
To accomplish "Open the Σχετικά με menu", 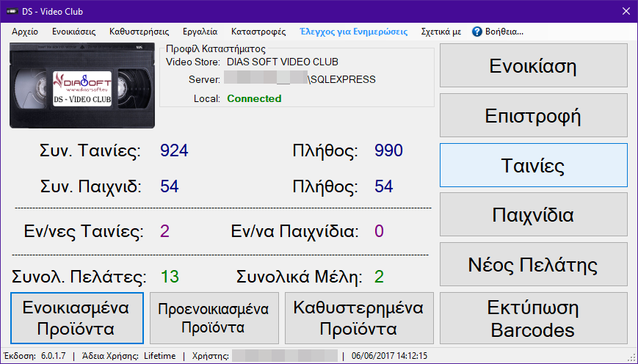I will click(441, 32).
